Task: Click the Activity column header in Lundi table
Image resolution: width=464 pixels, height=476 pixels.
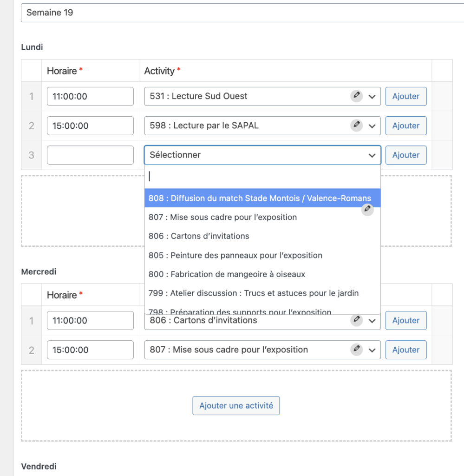Action: tap(162, 71)
